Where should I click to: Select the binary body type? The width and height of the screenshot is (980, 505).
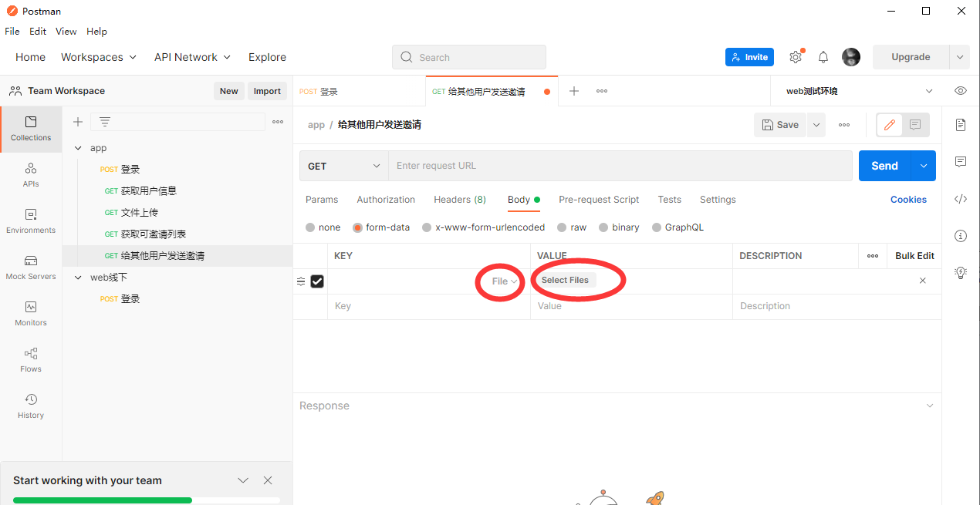619,227
